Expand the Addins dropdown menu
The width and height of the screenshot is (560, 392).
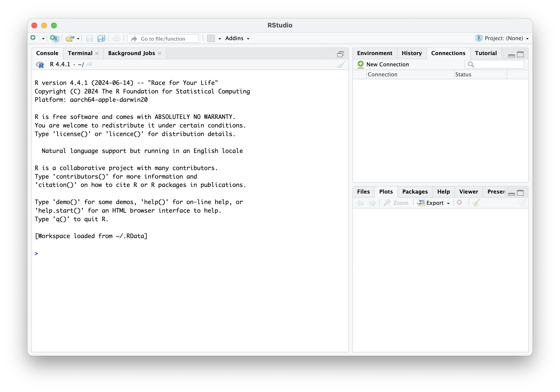click(237, 38)
